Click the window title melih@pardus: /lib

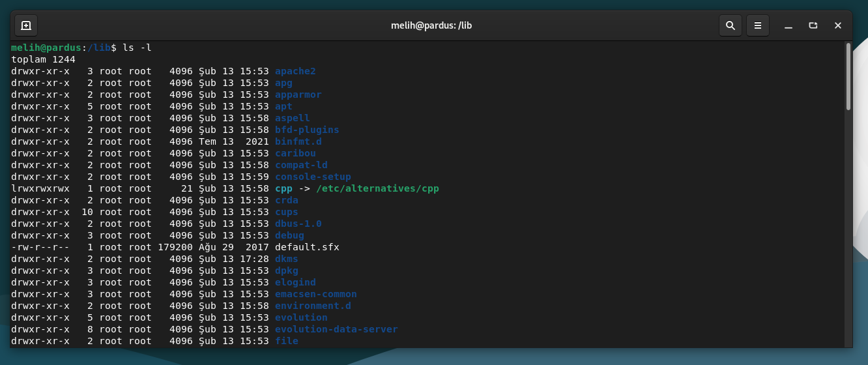tap(431, 25)
